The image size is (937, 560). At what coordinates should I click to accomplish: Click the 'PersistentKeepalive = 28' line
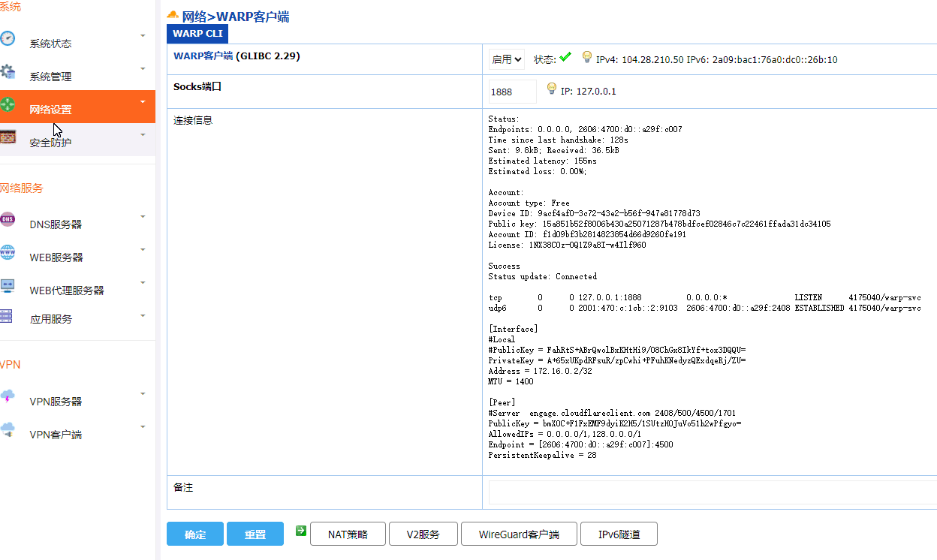point(542,455)
